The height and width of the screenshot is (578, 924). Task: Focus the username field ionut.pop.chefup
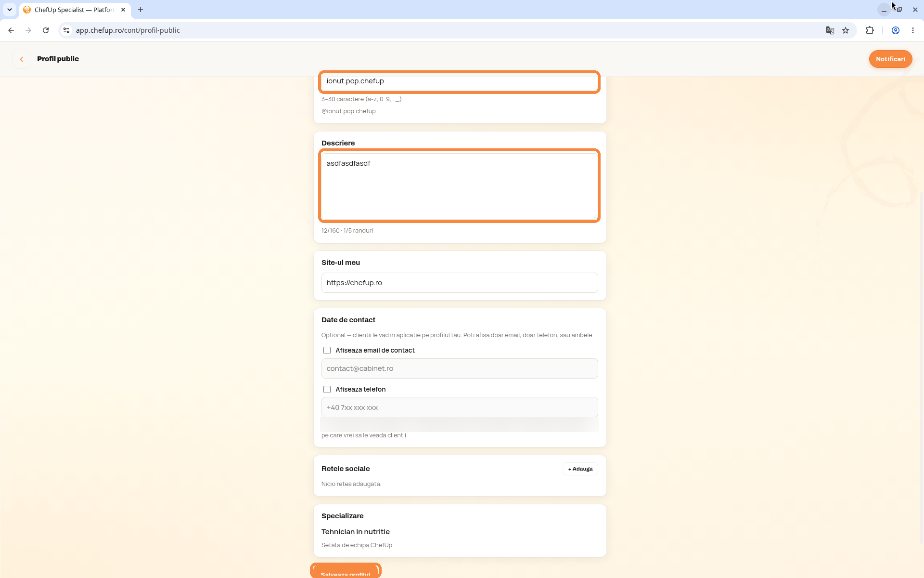coord(460,81)
